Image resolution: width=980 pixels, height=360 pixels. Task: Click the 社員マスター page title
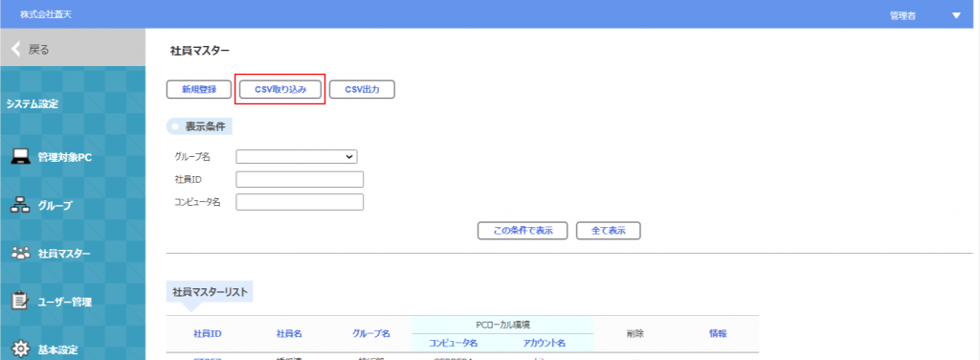tap(200, 52)
